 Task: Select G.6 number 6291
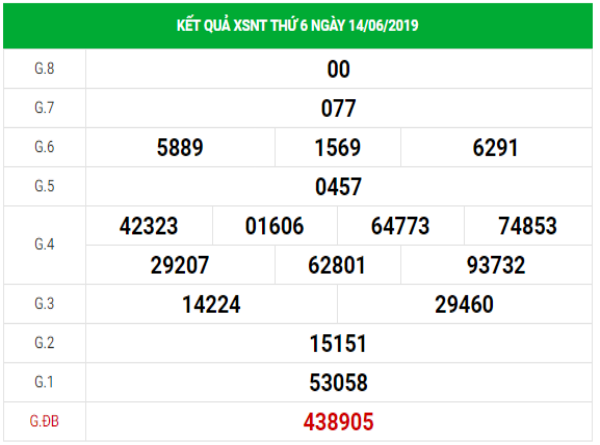point(495,147)
